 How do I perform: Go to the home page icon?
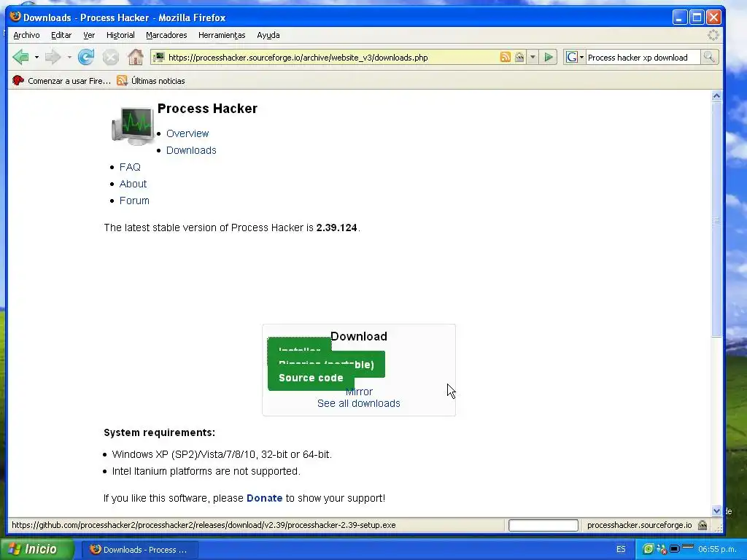tap(135, 57)
